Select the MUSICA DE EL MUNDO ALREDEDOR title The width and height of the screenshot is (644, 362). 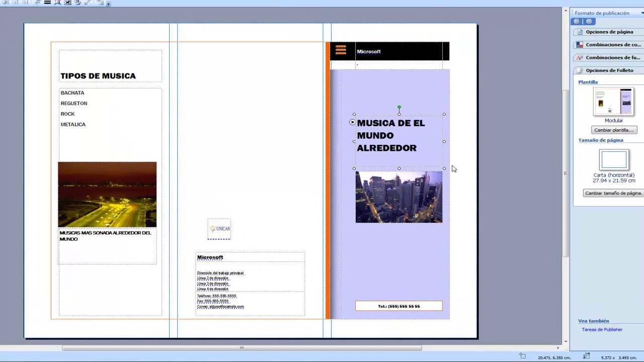click(391, 135)
